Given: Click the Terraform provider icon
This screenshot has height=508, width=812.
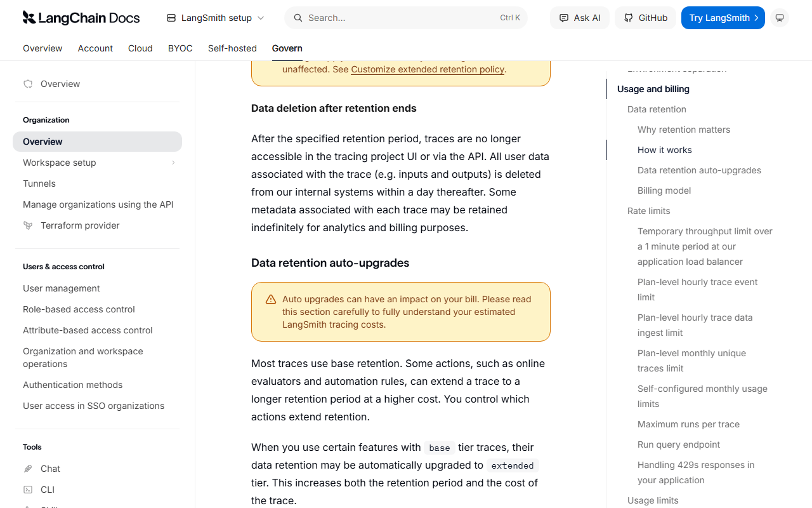Looking at the screenshot, I should pyautogui.click(x=28, y=225).
